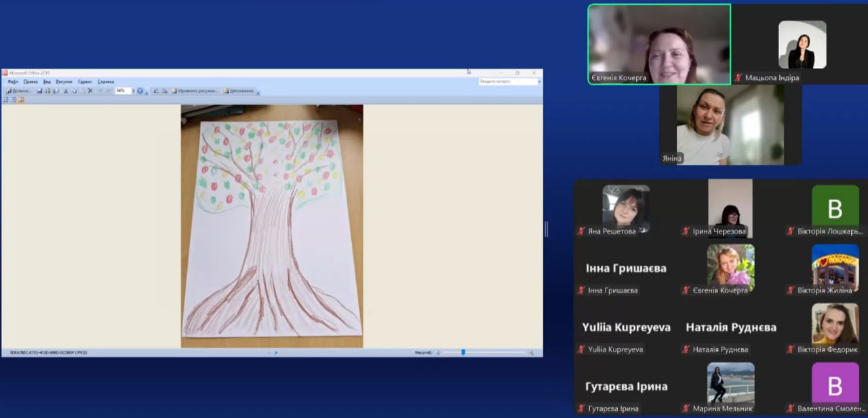
Task: Click Яніна's video tile
Action: [730, 125]
